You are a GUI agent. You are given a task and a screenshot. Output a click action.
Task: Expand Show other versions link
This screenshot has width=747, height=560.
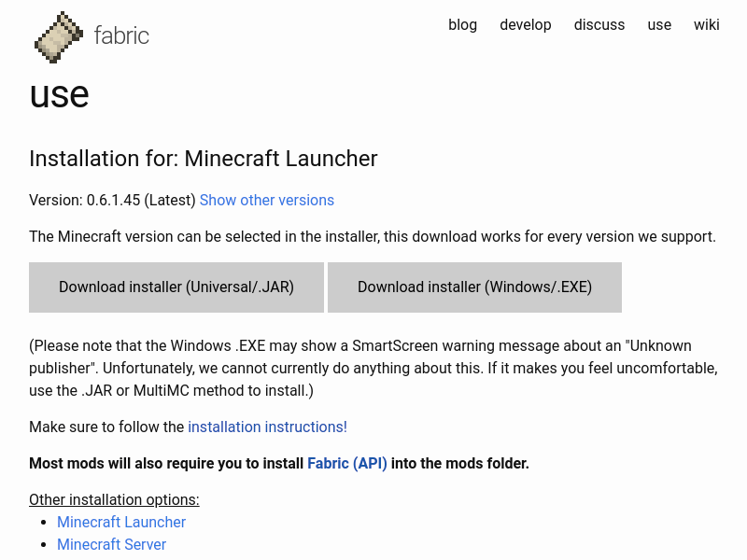267,200
